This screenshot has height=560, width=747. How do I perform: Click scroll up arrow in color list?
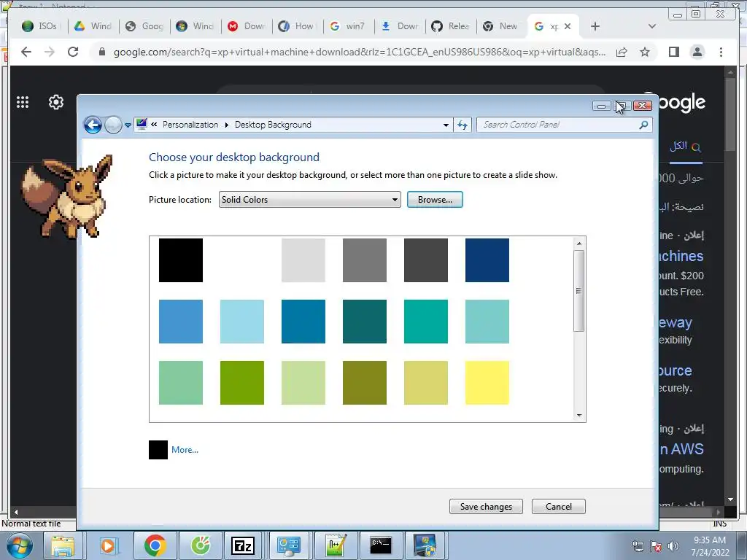pos(579,244)
